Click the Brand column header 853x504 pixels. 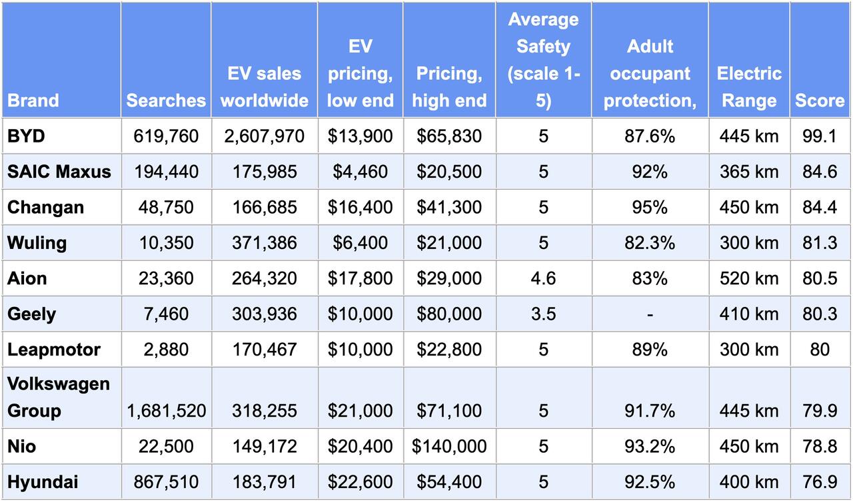pyautogui.click(x=33, y=101)
